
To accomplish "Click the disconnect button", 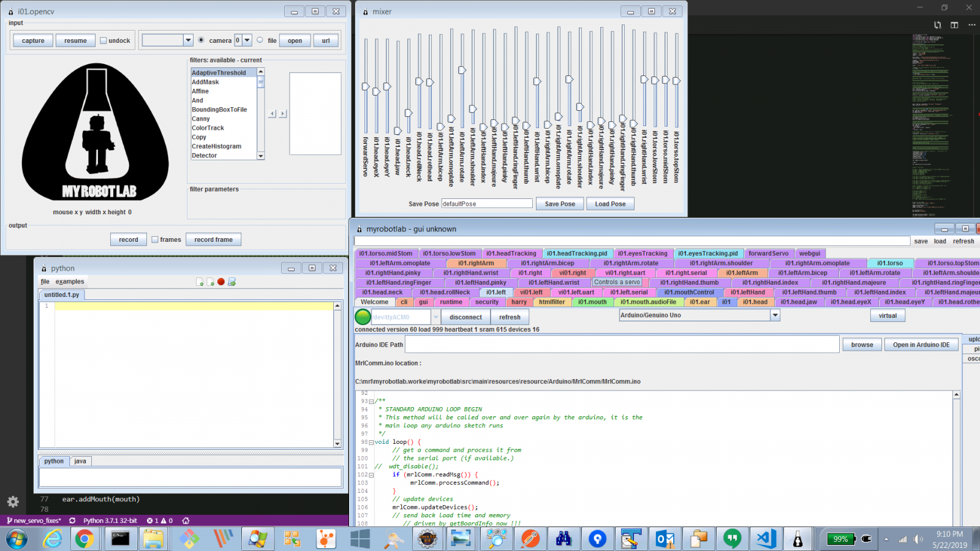I will pos(466,317).
